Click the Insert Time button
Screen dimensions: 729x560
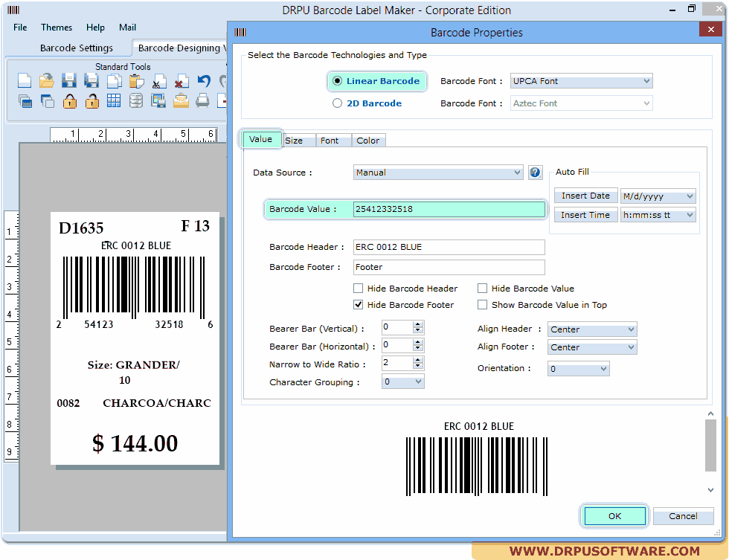[x=585, y=215]
